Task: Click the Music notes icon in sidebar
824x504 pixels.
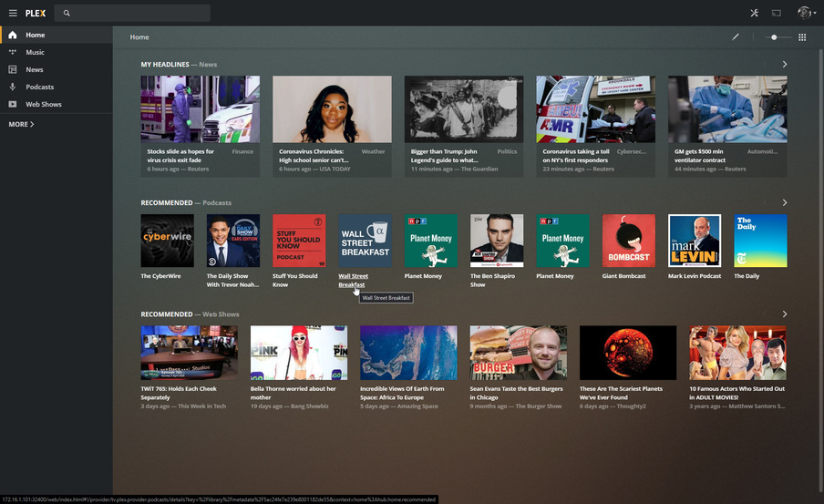Action: [13, 52]
